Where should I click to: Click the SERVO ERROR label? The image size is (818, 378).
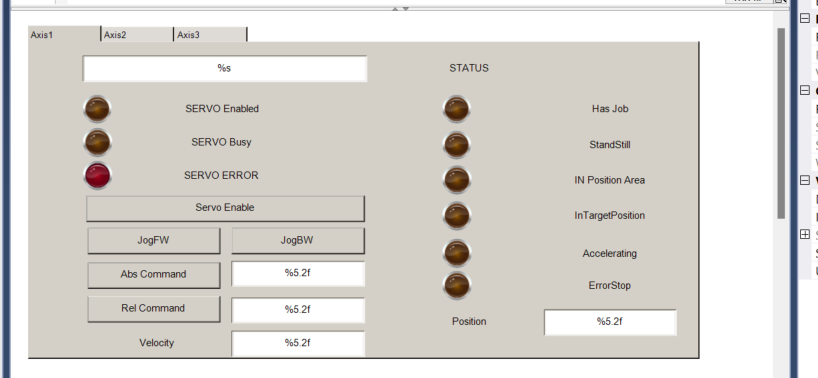point(221,176)
